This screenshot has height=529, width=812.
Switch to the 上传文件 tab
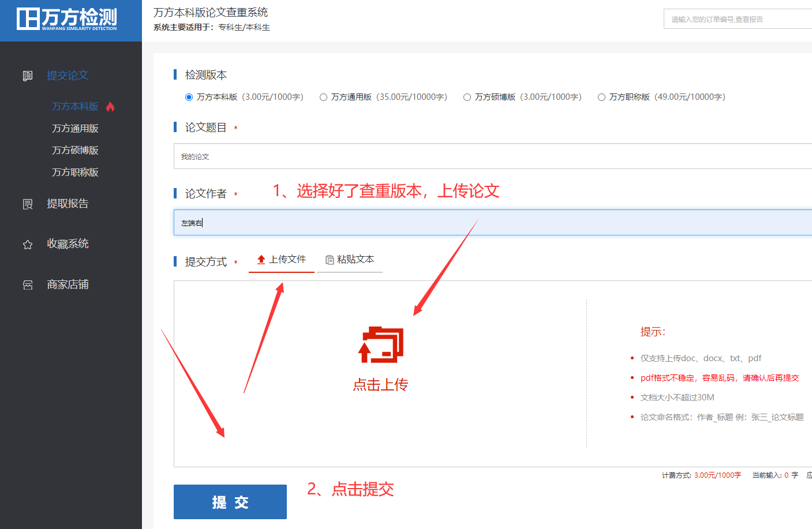(x=282, y=260)
